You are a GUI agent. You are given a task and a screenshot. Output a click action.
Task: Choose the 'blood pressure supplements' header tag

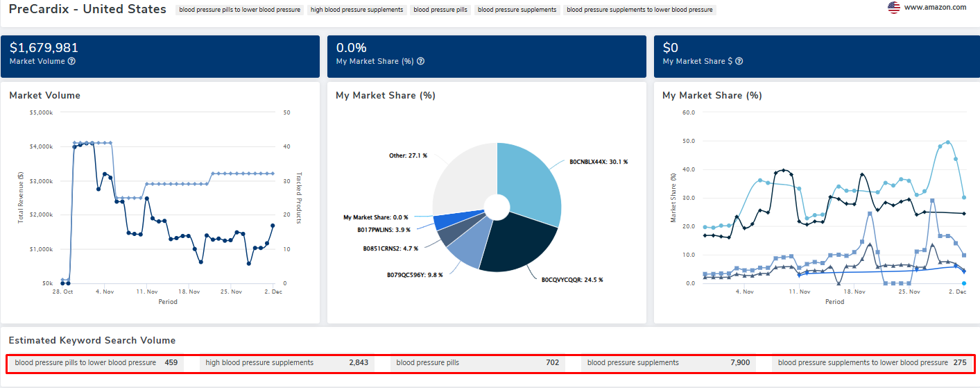point(517,10)
